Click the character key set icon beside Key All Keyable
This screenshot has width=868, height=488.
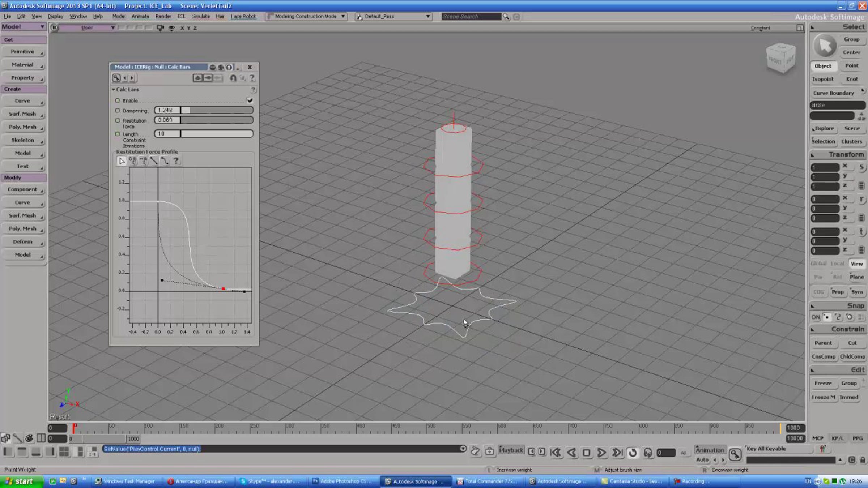point(822,449)
